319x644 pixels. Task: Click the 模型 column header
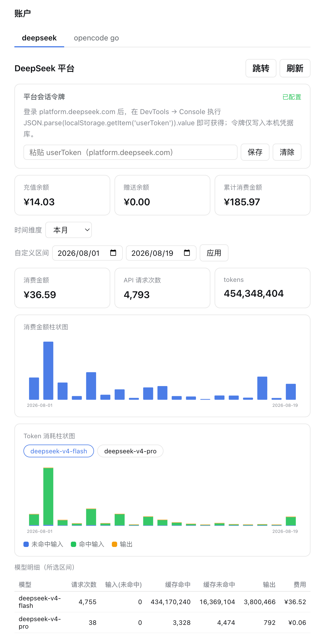tap(25, 585)
